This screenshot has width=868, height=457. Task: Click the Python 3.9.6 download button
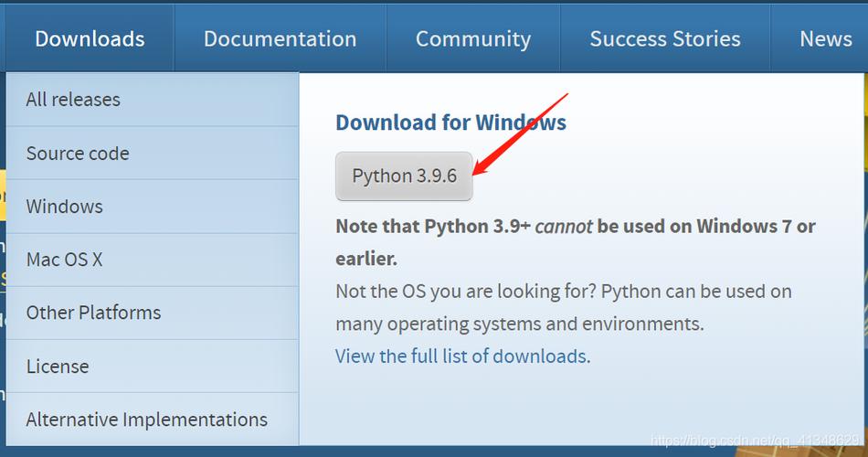(x=404, y=176)
